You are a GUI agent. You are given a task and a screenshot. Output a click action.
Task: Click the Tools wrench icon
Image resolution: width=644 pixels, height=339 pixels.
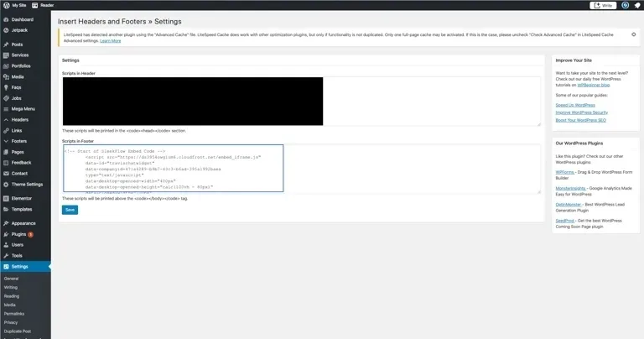(6, 256)
